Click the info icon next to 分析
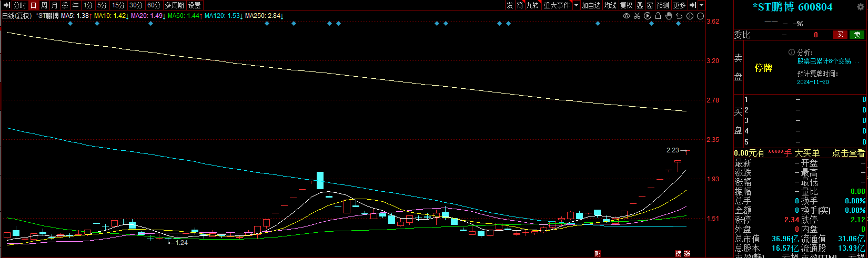868x258 pixels. pyautogui.click(x=792, y=53)
